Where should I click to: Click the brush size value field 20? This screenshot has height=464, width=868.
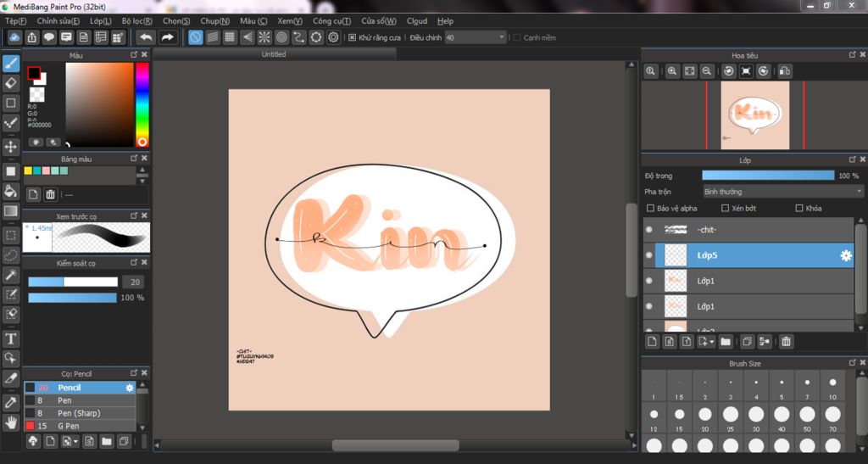pos(135,282)
